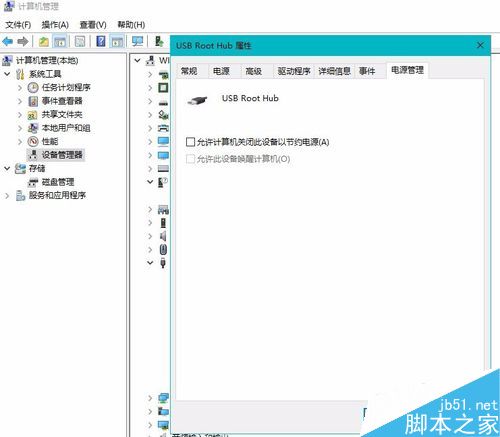Click the Forward arrow toolbar icon
This screenshot has width=500, height=437.
click(x=23, y=42)
